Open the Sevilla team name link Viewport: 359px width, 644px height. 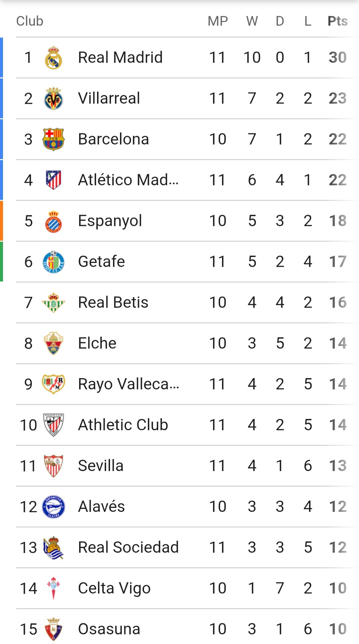pyautogui.click(x=101, y=466)
